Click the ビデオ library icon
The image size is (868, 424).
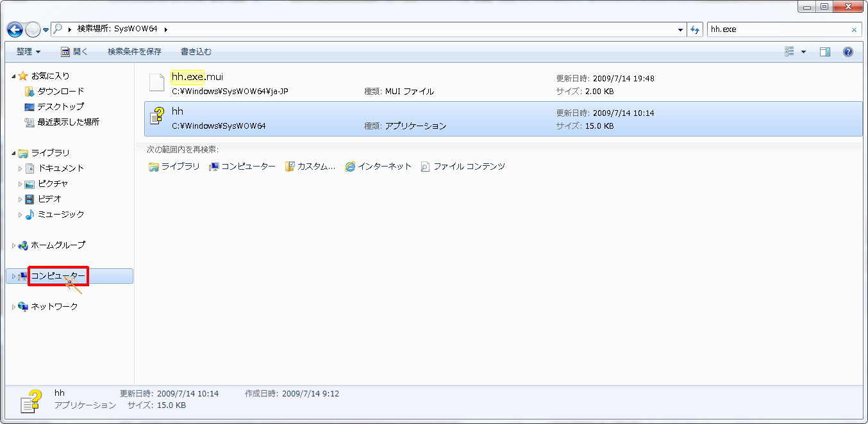click(29, 199)
